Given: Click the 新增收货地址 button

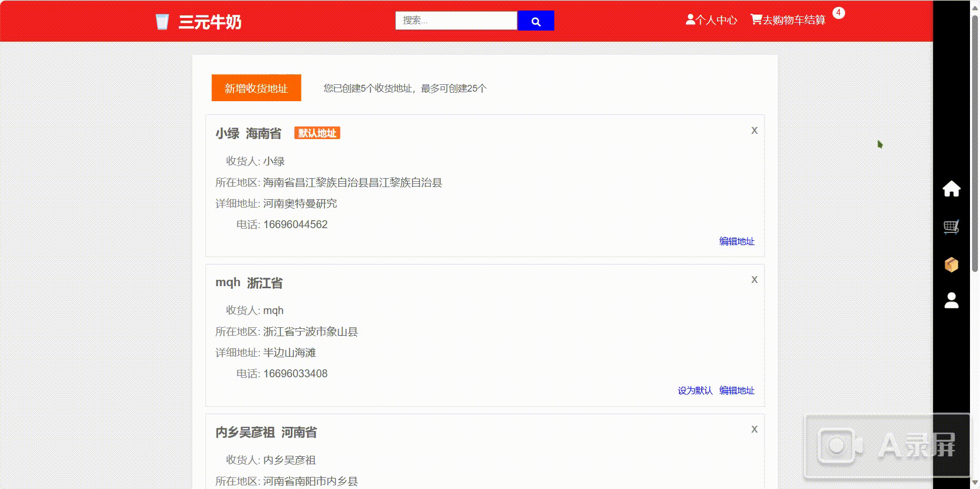Looking at the screenshot, I should pyautogui.click(x=256, y=88).
